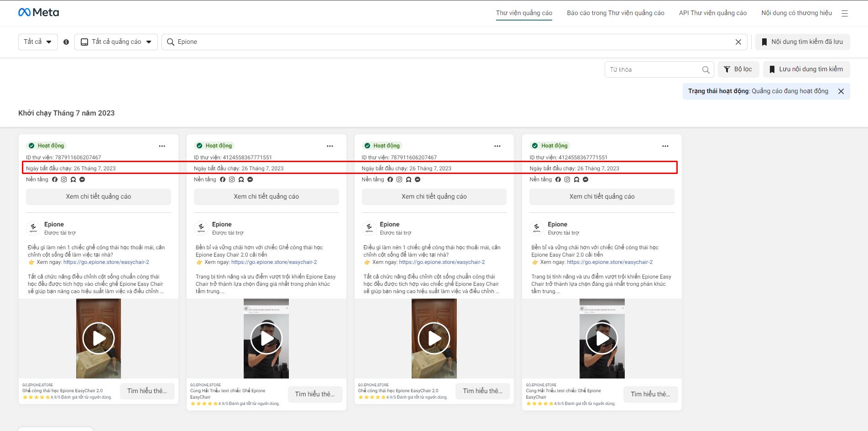The image size is (868, 431).
Task: Open the go.epione.store link in first ad
Action: pyautogui.click(x=106, y=262)
